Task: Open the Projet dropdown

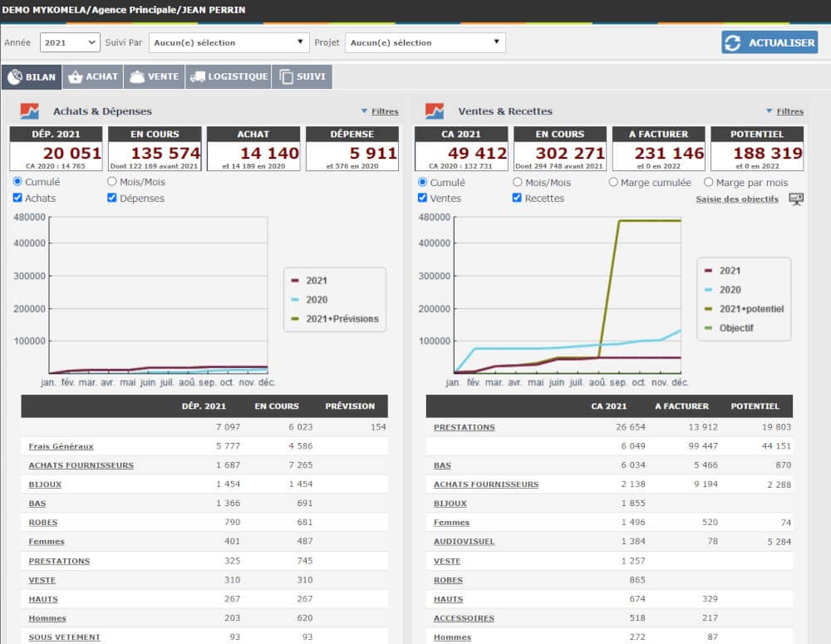Action: pyautogui.click(x=425, y=42)
